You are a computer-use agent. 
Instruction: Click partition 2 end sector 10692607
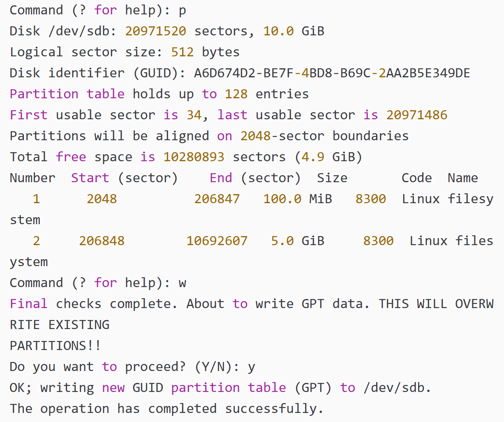pyautogui.click(x=217, y=241)
